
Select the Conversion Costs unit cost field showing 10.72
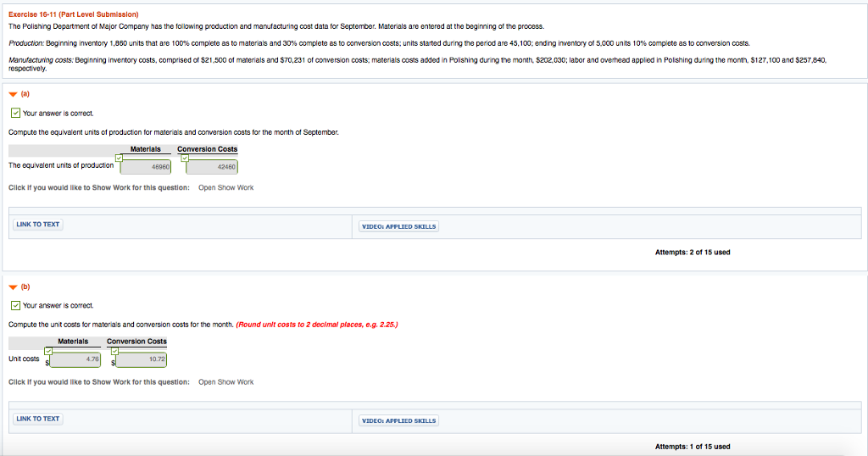click(144, 359)
